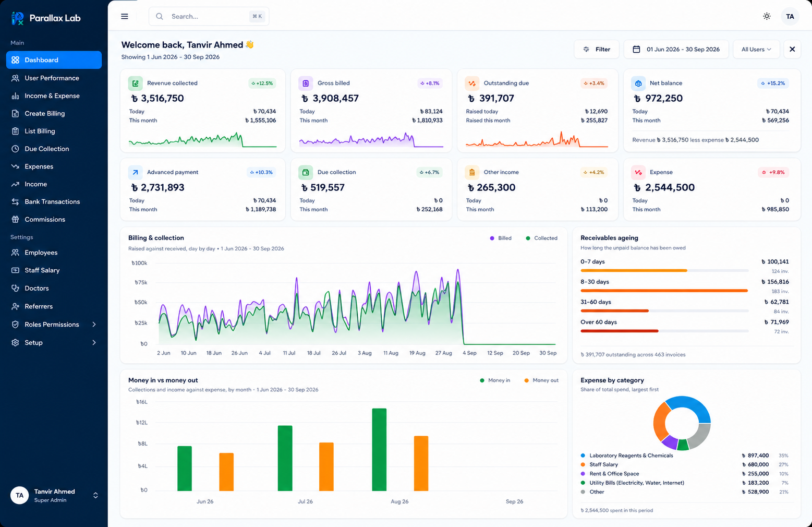Go to User Performance page
The height and width of the screenshot is (527, 812).
pyautogui.click(x=54, y=78)
